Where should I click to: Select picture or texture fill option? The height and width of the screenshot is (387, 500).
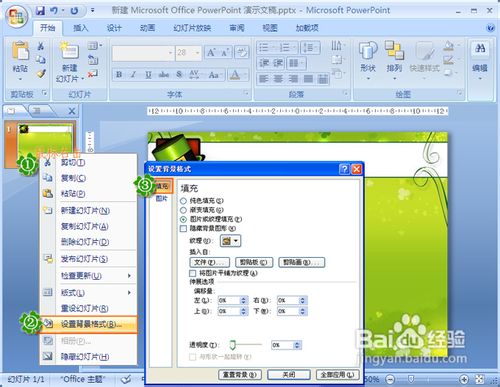[183, 219]
